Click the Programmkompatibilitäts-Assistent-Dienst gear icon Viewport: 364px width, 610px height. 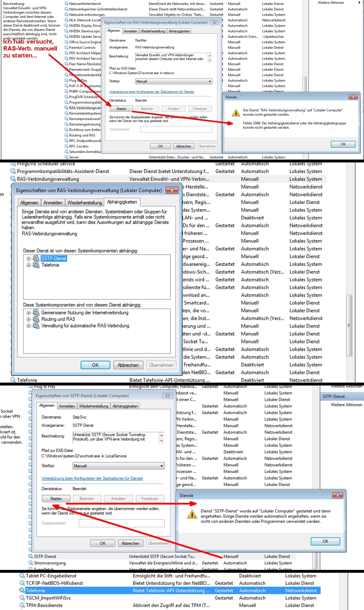click(13, 171)
